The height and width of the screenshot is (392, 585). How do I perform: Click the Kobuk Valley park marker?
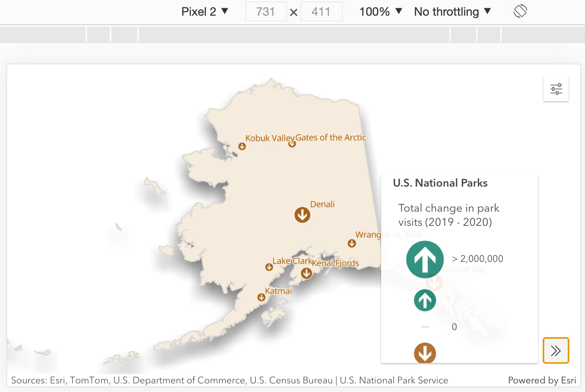242,146
